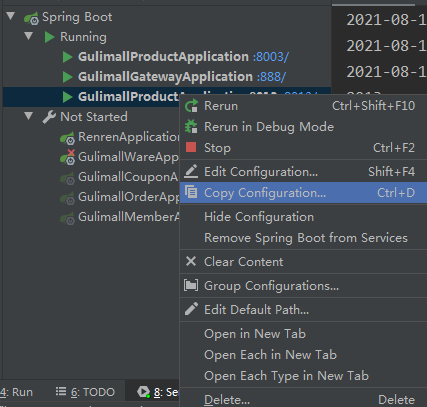Click the green Running play icon
This screenshot has width=427, height=407.
coord(49,37)
